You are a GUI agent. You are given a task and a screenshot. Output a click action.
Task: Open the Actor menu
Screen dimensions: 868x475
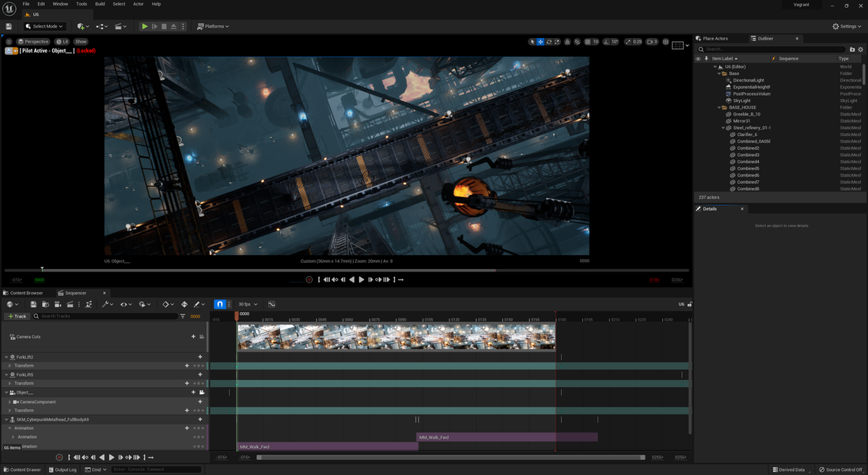coord(138,4)
